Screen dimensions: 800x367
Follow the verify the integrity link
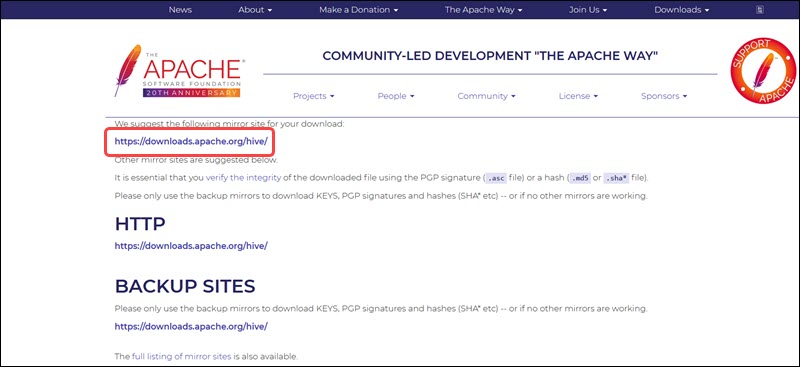pos(243,178)
